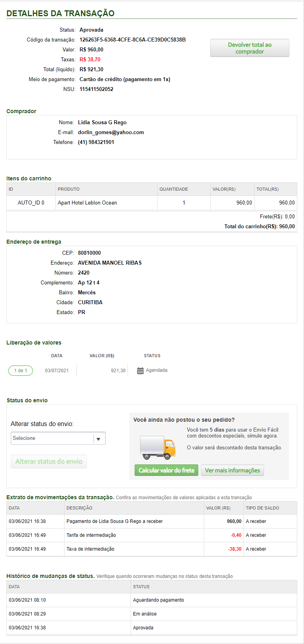Click Calcular valor do frete

pos(166,470)
